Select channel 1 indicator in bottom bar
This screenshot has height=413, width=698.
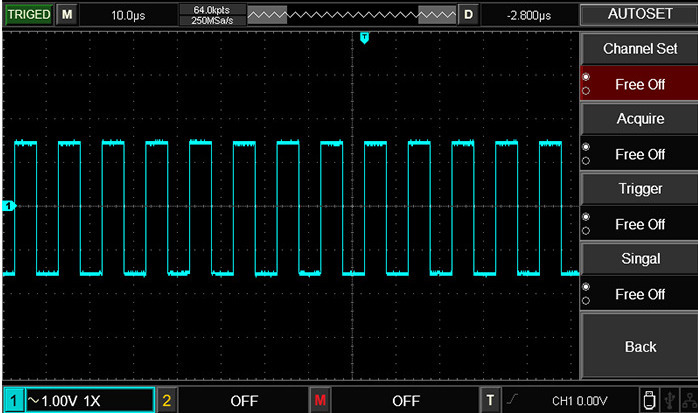click(14, 401)
